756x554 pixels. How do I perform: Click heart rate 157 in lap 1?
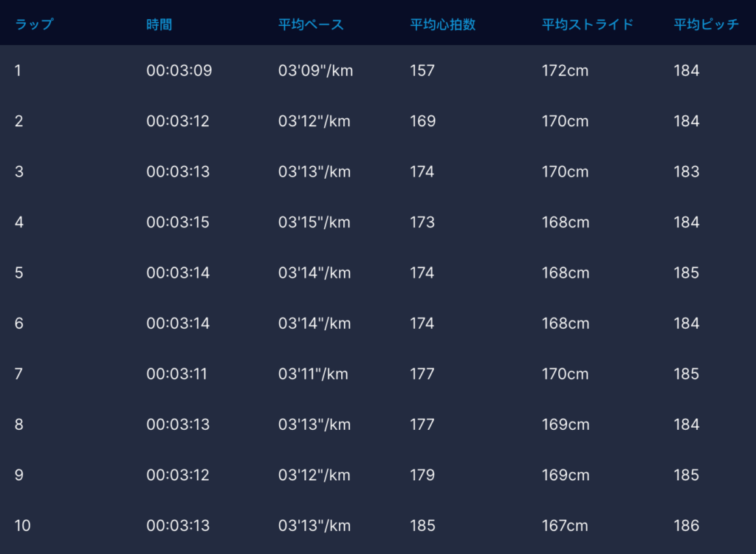(422, 71)
